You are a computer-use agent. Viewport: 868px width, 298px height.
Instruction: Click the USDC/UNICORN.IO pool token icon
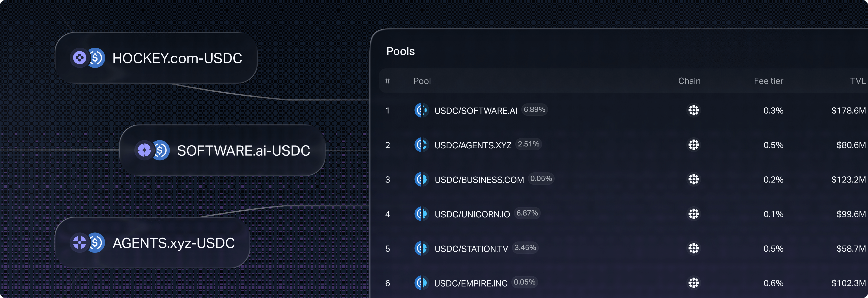click(421, 214)
